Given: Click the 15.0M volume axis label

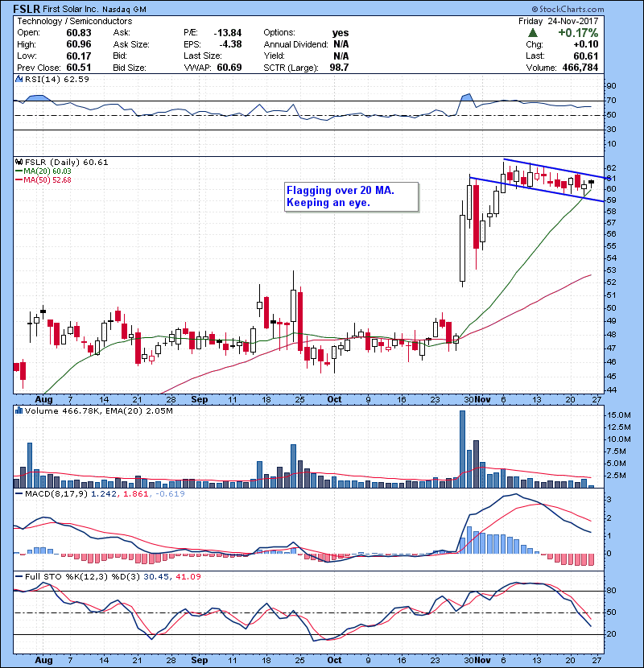Looking at the screenshot, I should click(619, 415).
